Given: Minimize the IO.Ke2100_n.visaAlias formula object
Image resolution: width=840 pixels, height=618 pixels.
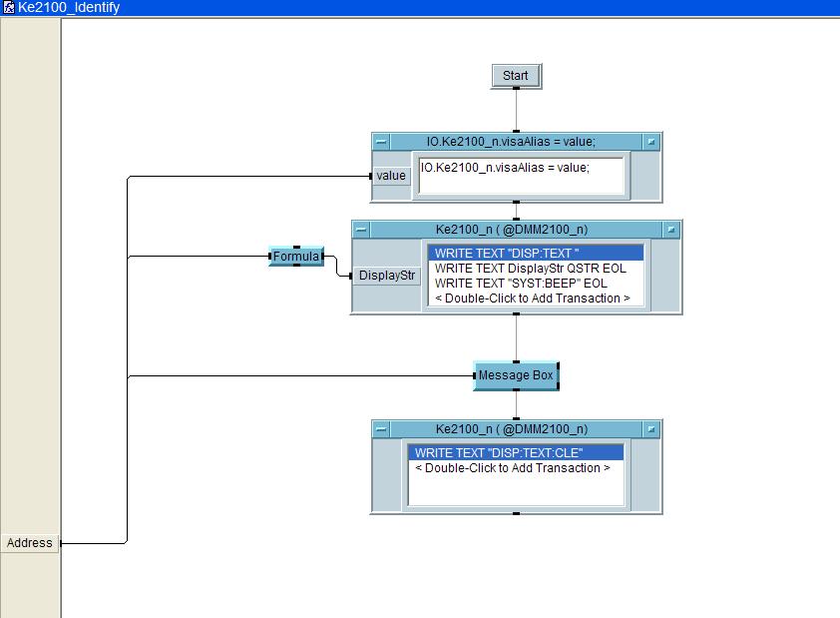Looking at the screenshot, I should [x=651, y=142].
